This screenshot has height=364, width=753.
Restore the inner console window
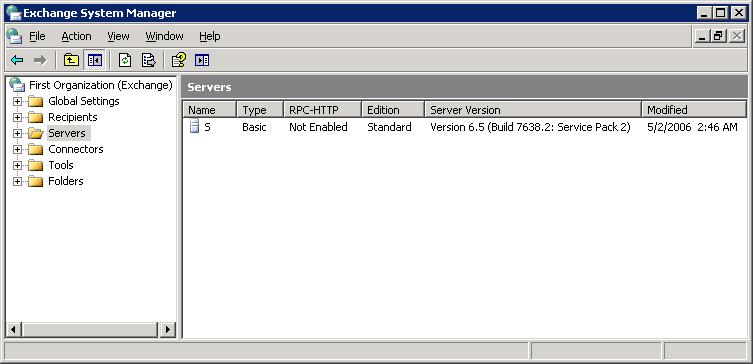tap(719, 36)
